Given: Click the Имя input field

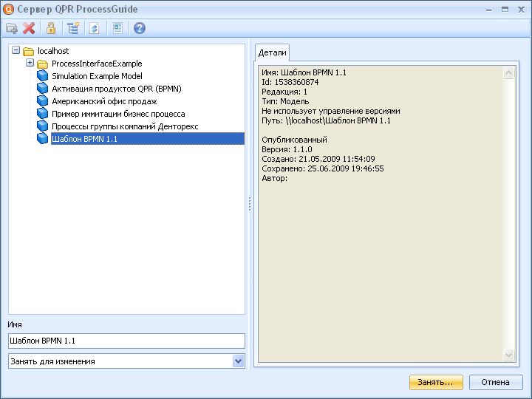Looking at the screenshot, I should [126, 341].
